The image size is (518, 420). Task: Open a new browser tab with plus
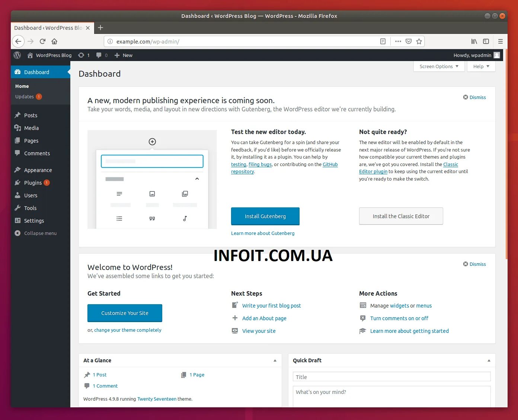100,28
